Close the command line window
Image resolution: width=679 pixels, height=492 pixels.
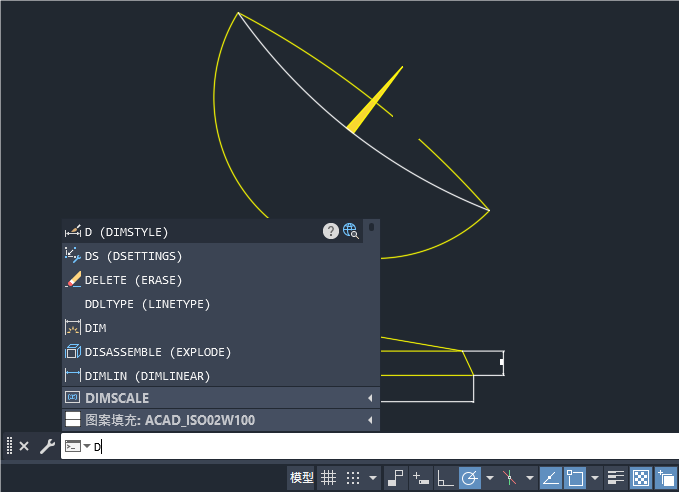click(24, 446)
